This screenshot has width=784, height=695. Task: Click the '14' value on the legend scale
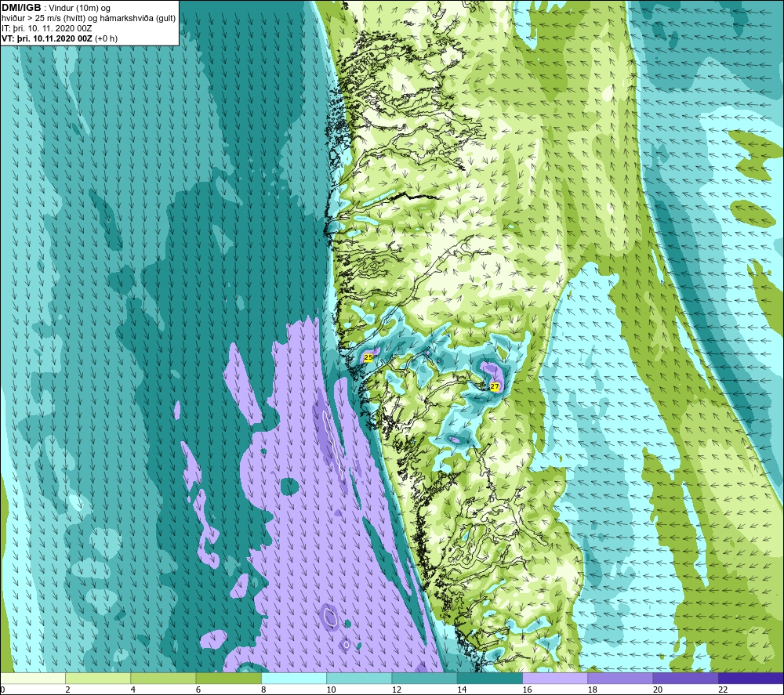(462, 690)
